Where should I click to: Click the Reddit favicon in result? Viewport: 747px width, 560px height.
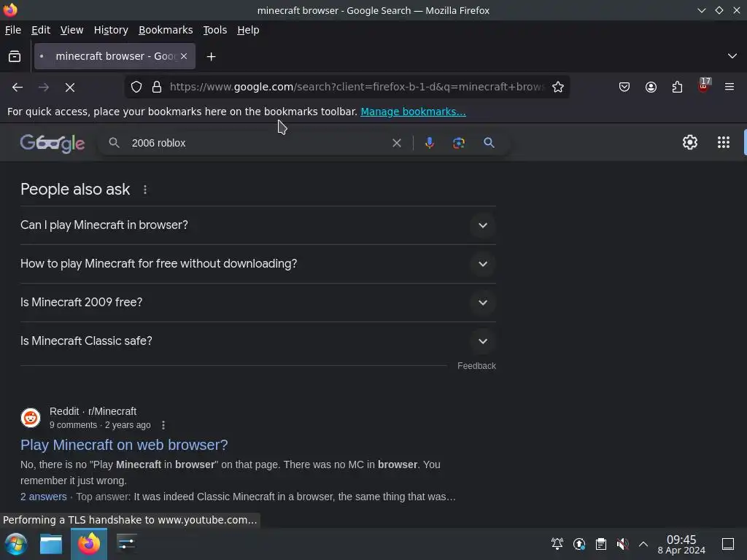click(31, 418)
